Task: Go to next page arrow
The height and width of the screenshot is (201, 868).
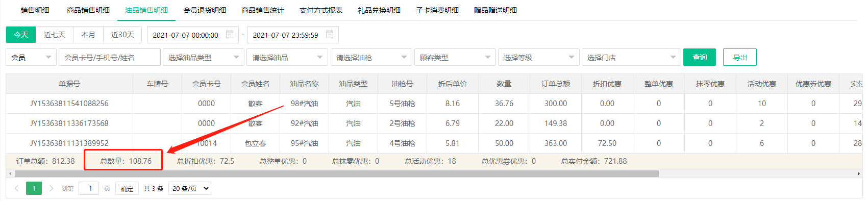Action: pyautogui.click(x=51, y=188)
